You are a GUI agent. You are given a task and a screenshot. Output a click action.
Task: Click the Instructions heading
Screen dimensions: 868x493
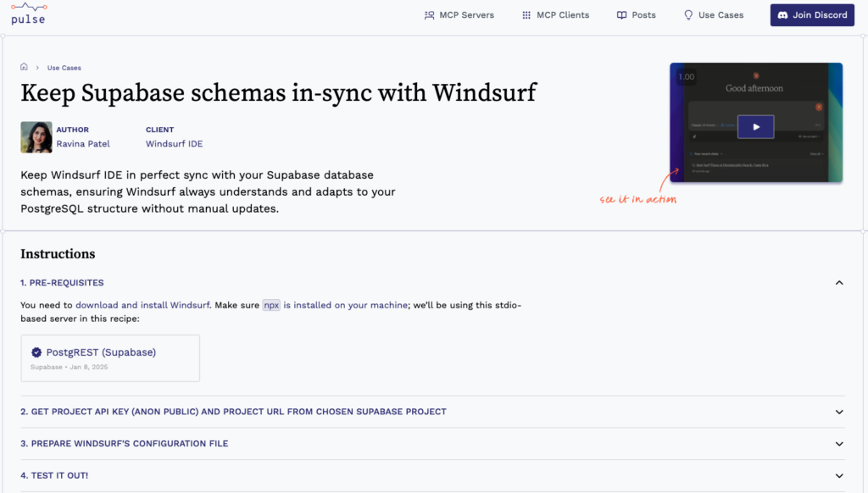point(58,254)
